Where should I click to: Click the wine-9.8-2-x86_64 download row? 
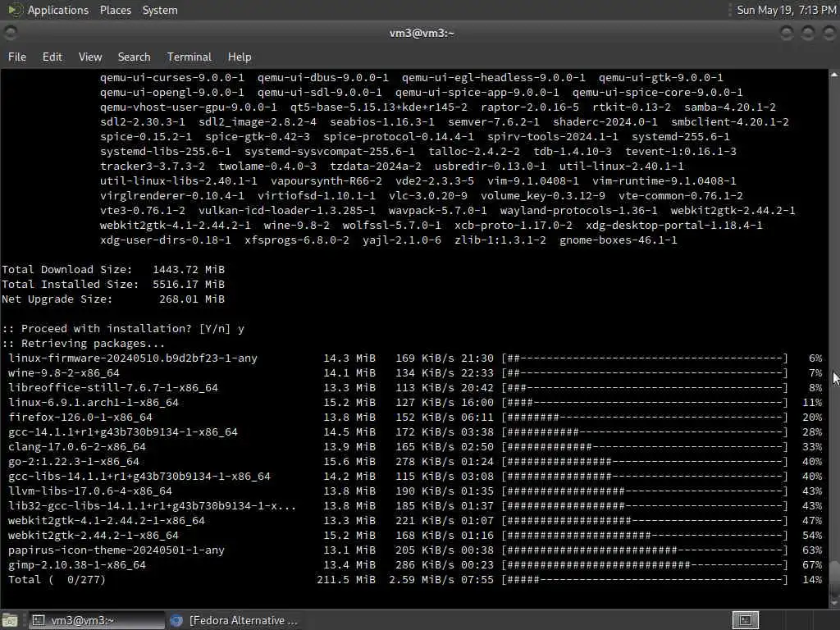click(x=414, y=373)
